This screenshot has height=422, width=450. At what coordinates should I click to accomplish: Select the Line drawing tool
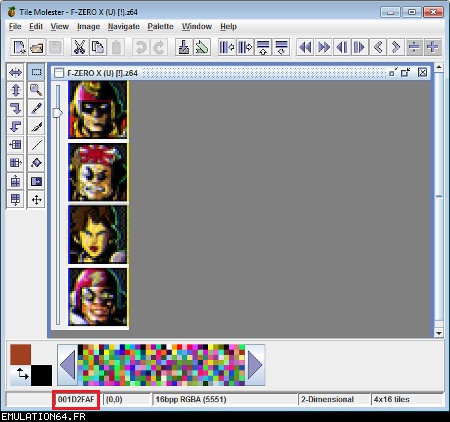[36, 145]
